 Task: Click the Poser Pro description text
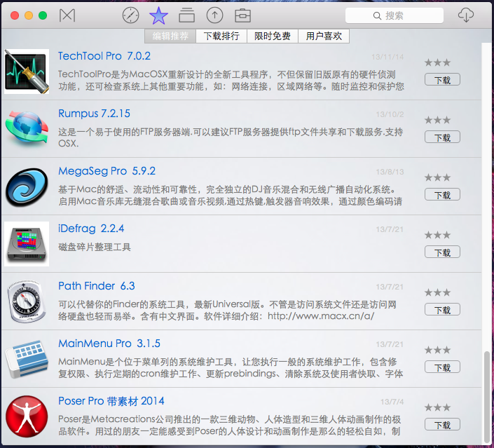point(229,425)
